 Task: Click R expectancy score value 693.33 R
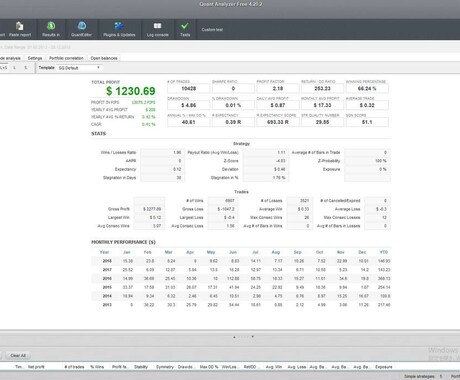coord(278,122)
